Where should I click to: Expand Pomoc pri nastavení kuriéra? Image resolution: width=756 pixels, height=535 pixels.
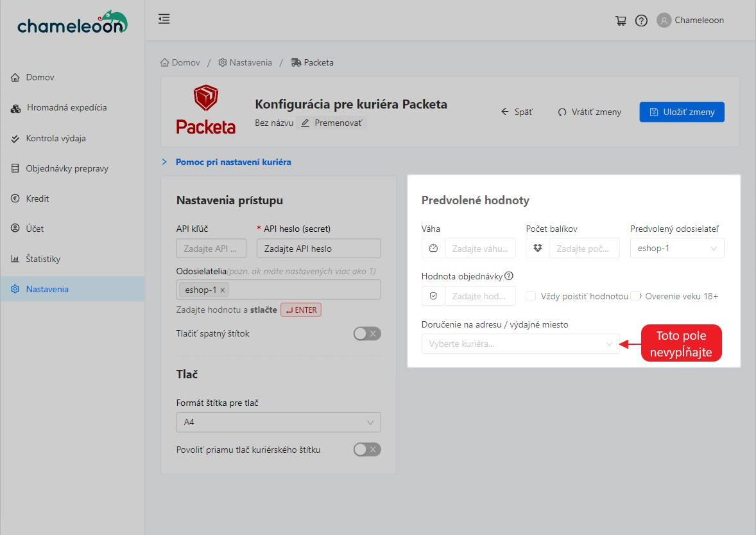pos(233,162)
